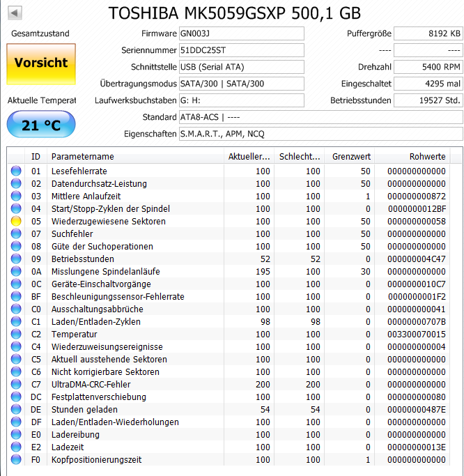Click the Aktueller column header

pyautogui.click(x=249, y=157)
